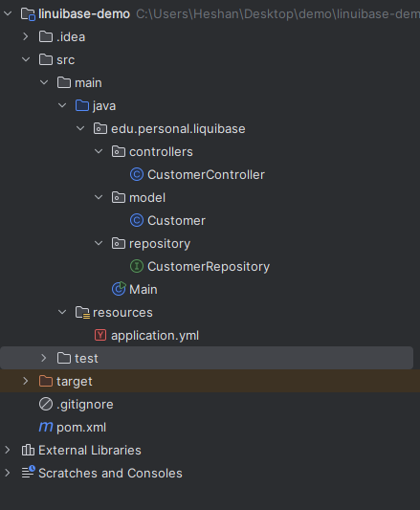Screen dimensions: 420x510
Task: Select the java source folder
Action: (104, 106)
